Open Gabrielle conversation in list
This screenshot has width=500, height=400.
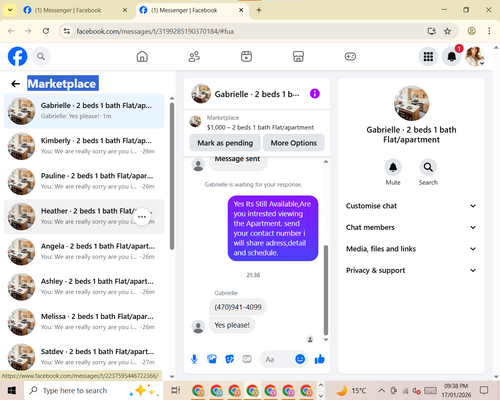coord(84,111)
